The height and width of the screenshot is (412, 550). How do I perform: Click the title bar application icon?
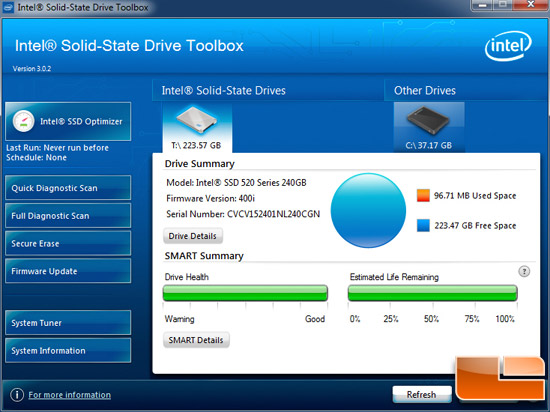(x=8, y=7)
